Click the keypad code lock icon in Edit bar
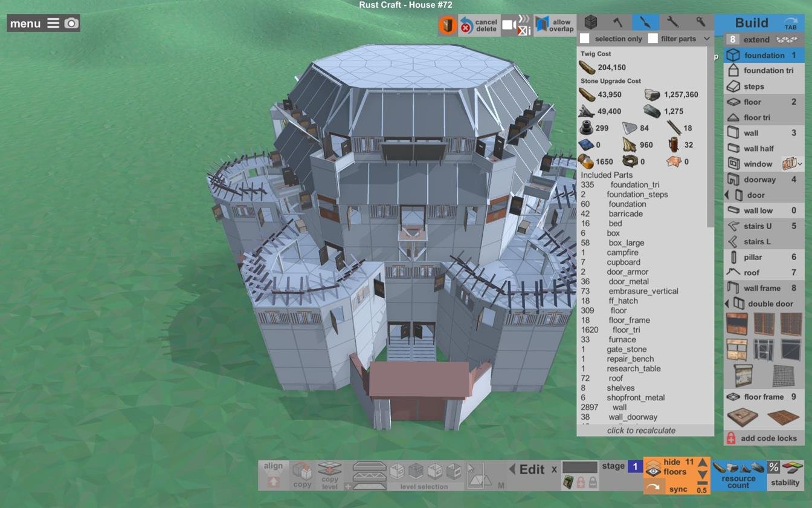Viewport: 812px width, 508px height. coord(568,482)
